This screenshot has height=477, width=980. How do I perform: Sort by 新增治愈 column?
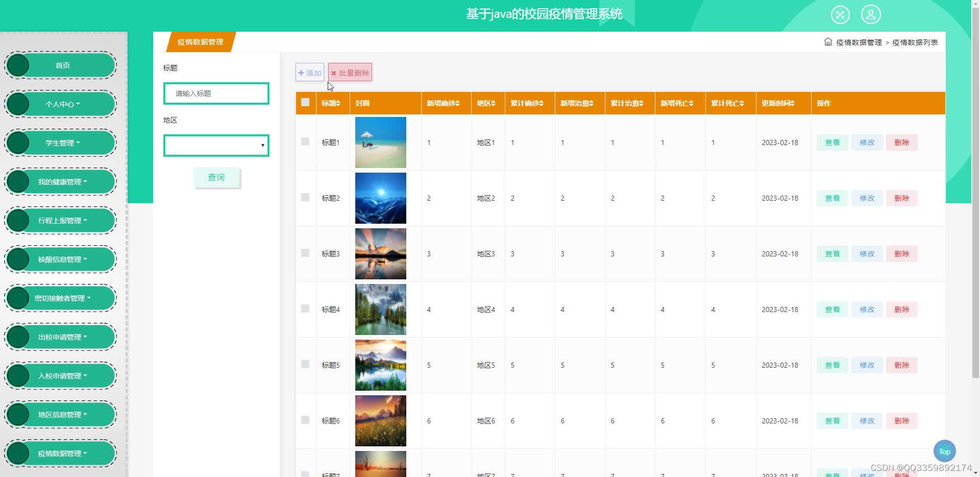pos(577,103)
